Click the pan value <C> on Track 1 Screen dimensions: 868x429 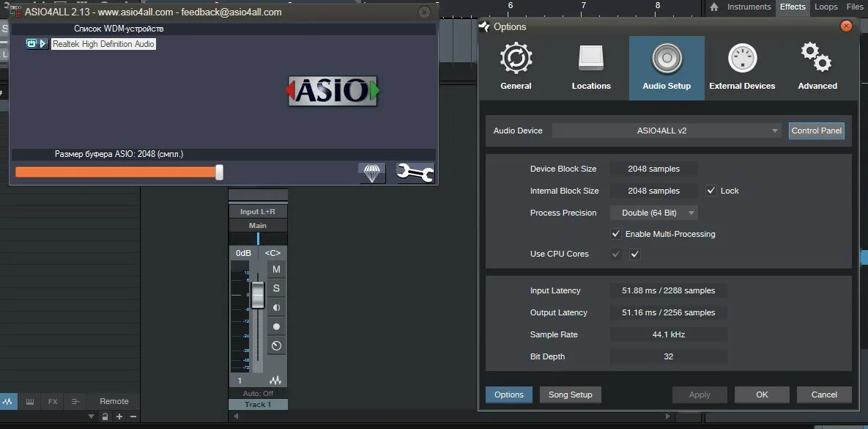tap(272, 253)
